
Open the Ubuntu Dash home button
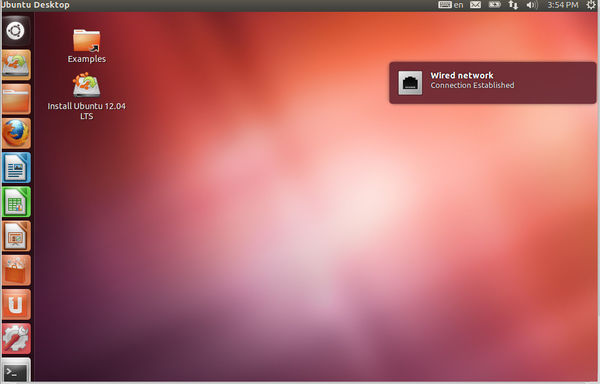16,31
